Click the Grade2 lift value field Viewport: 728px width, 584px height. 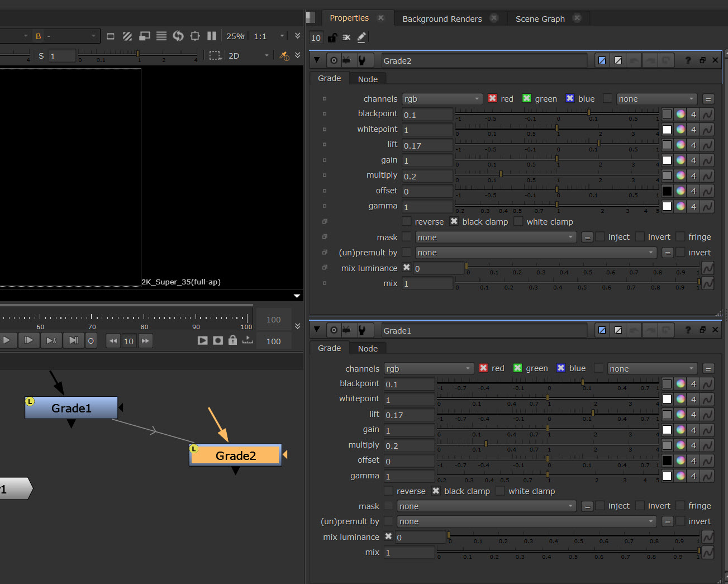click(427, 145)
